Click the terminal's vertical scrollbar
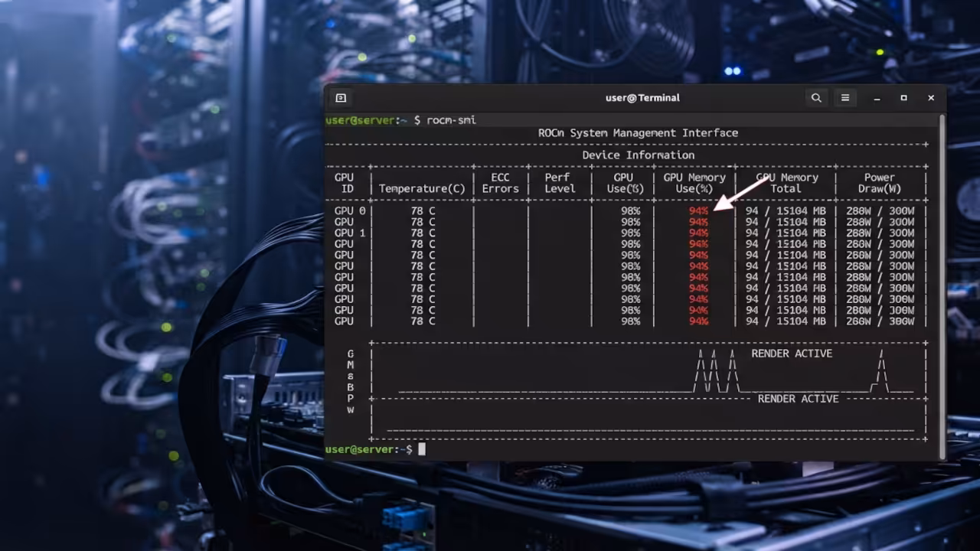The image size is (980, 551). (942, 287)
